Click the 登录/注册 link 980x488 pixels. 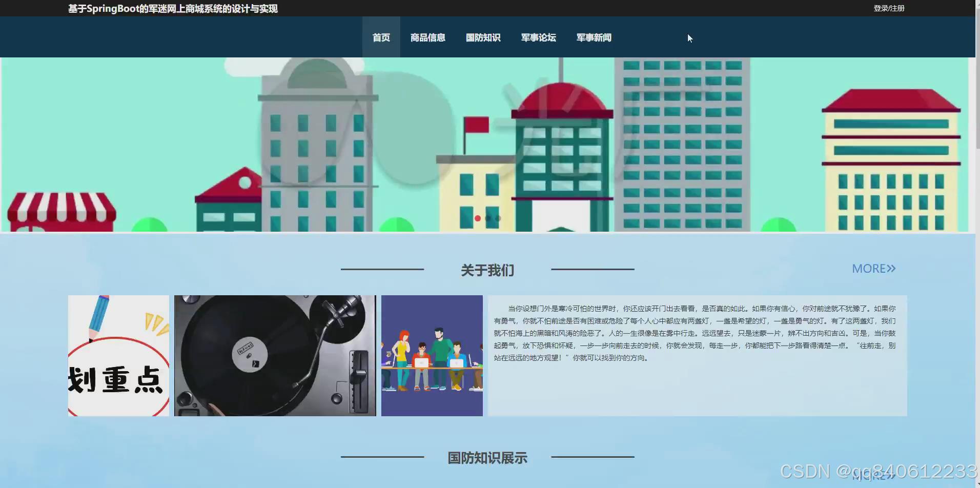(x=888, y=8)
